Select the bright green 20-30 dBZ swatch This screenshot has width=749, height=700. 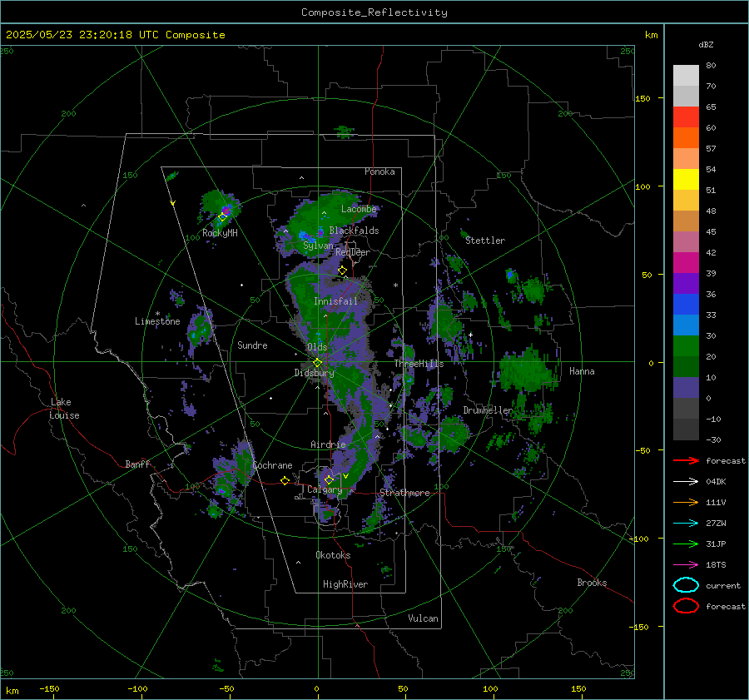tap(686, 346)
